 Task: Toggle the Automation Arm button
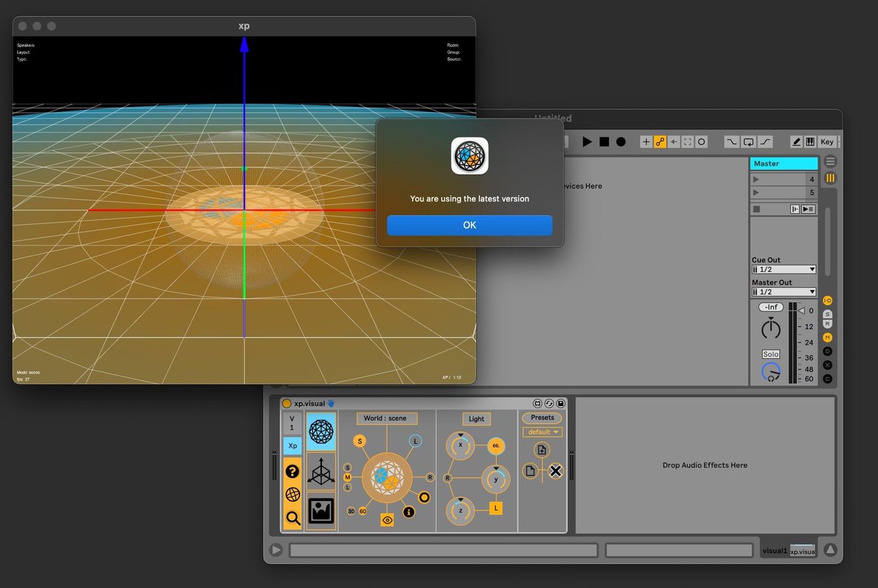pyautogui.click(x=660, y=142)
